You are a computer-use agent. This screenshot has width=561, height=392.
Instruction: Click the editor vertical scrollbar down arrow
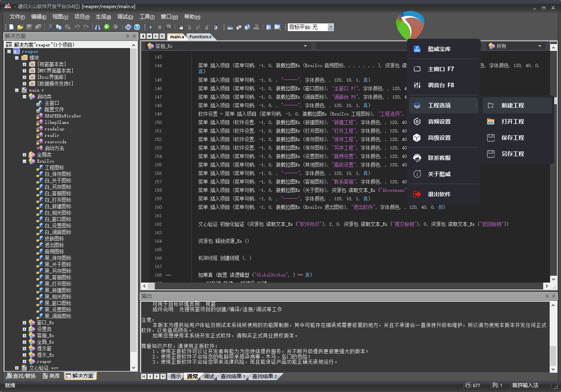pyautogui.click(x=553, y=279)
